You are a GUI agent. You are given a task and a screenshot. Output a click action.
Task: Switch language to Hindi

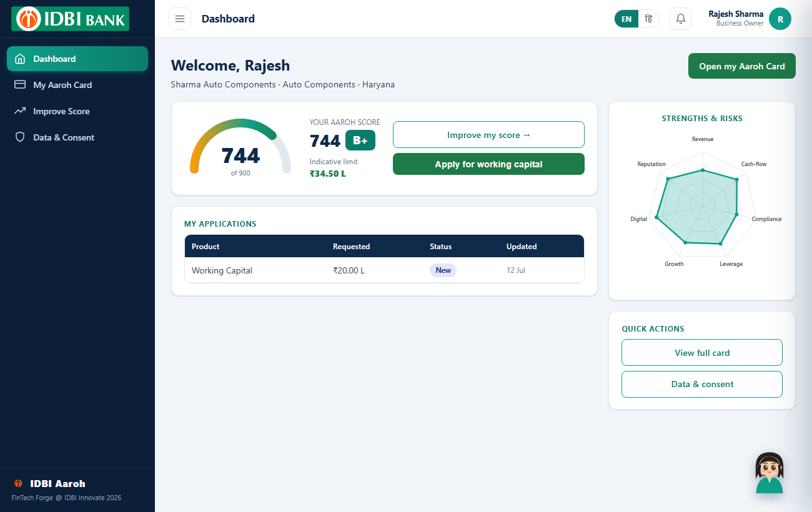tap(649, 19)
